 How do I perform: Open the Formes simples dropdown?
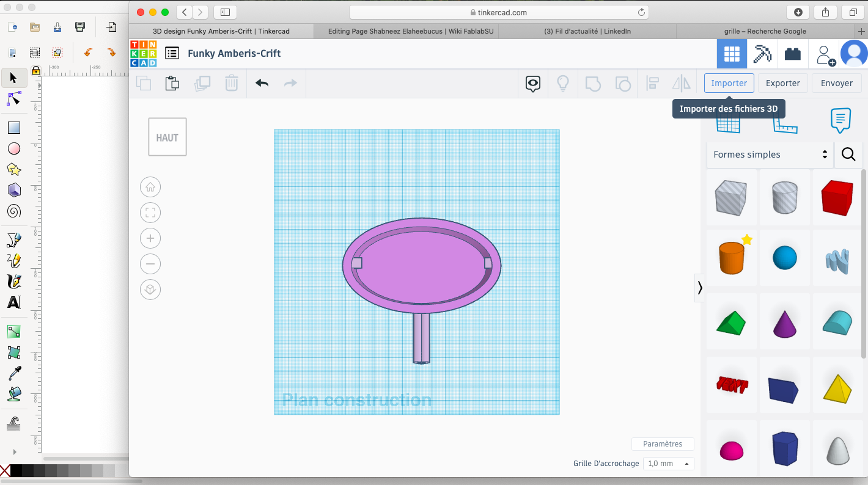coord(770,155)
